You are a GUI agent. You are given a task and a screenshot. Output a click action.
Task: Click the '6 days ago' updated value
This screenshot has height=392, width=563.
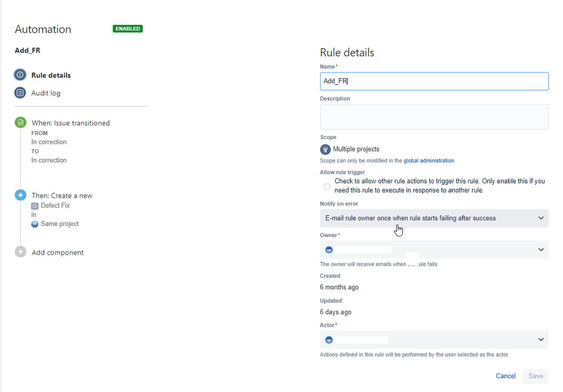pyautogui.click(x=336, y=312)
